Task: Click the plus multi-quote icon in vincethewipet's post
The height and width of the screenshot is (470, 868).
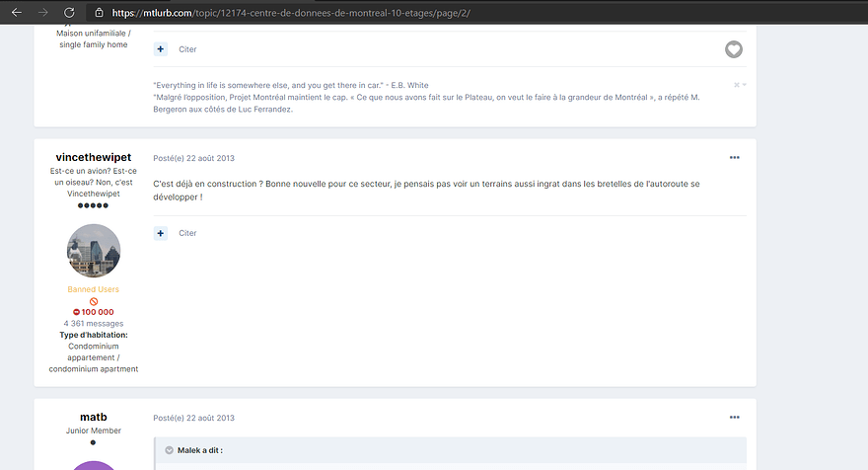Action: (161, 233)
